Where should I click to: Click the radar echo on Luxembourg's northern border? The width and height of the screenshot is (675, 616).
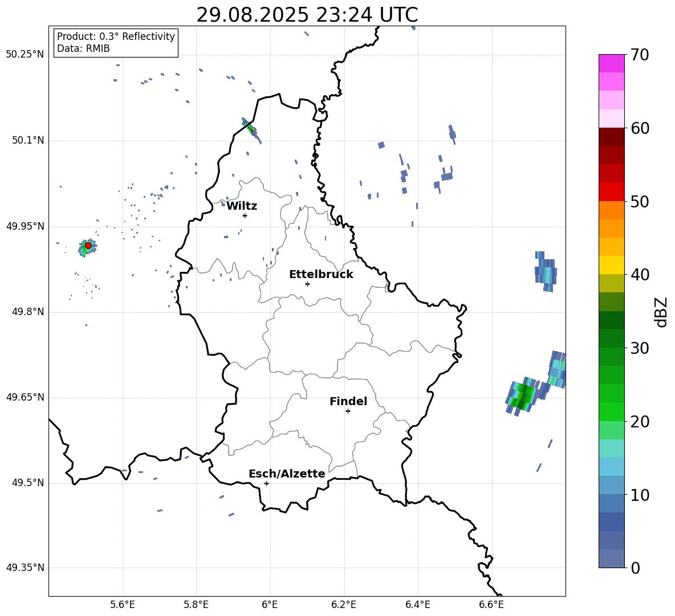pos(251,129)
